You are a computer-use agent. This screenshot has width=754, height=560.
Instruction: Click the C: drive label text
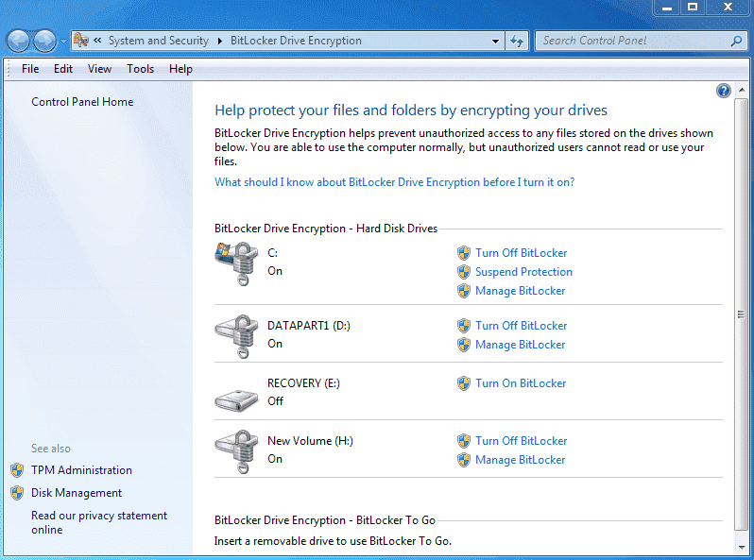(x=273, y=253)
